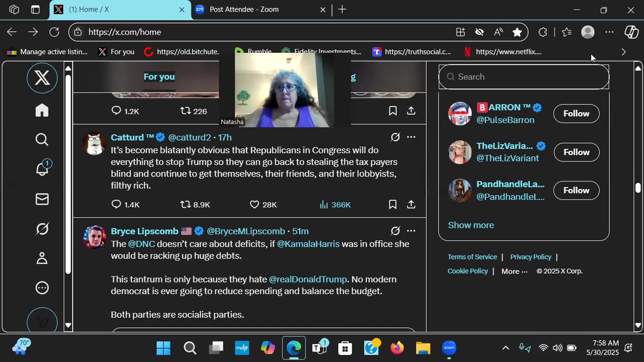Toggle the favorite star for this page

point(517,32)
